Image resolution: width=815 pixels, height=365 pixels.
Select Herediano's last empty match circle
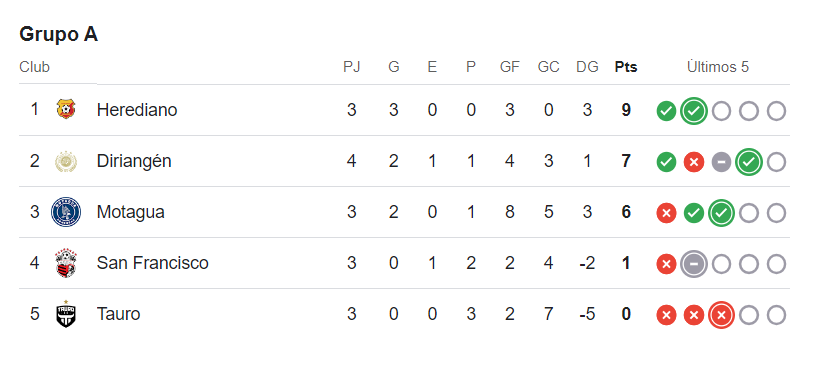point(777,111)
